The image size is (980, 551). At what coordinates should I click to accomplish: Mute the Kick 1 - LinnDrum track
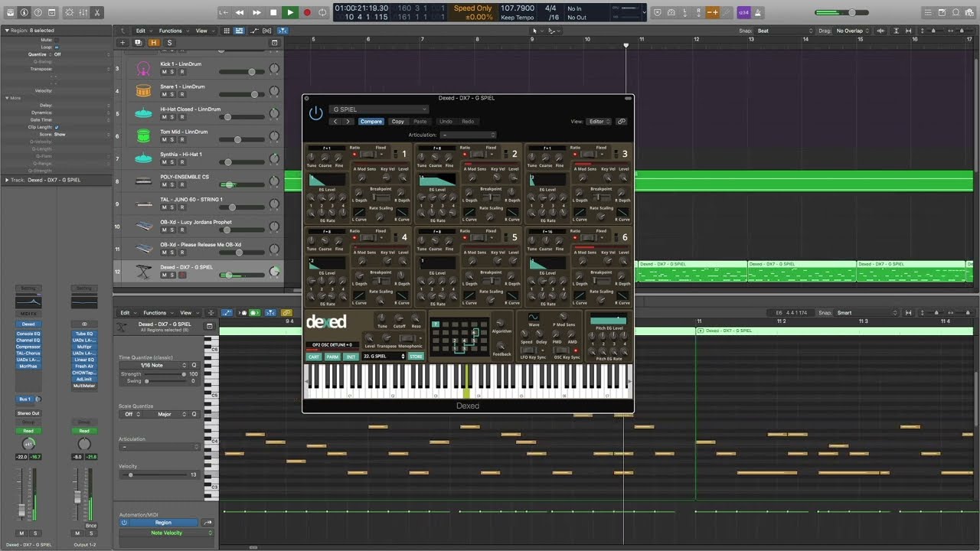coord(163,72)
